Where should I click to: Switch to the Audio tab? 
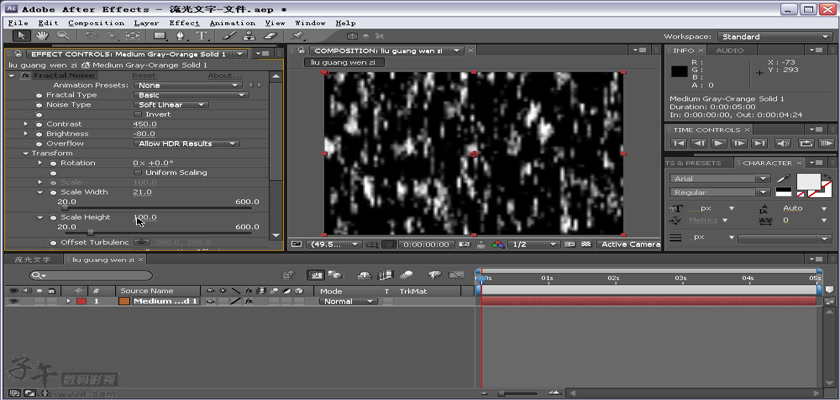730,50
